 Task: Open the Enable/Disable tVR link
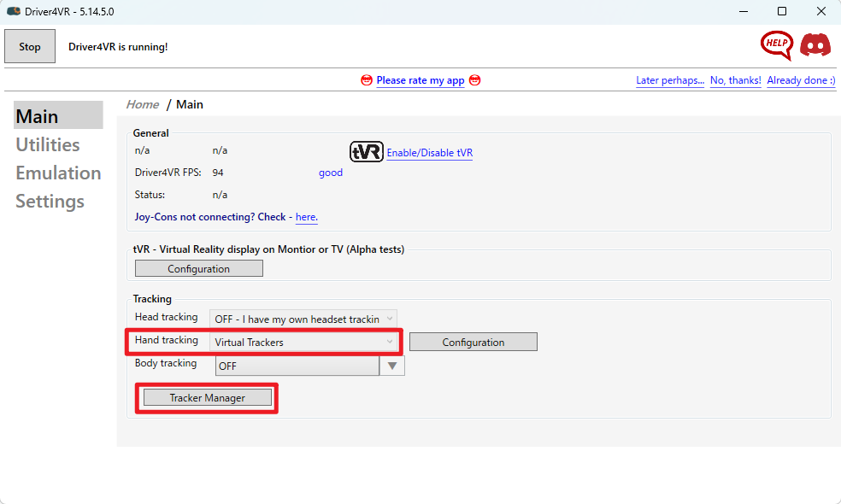click(430, 153)
